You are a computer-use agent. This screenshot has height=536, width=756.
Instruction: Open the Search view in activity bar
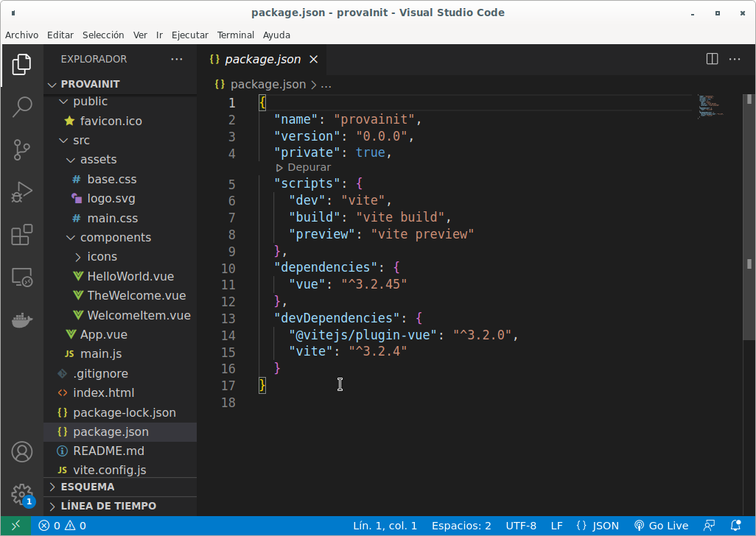tap(22, 107)
